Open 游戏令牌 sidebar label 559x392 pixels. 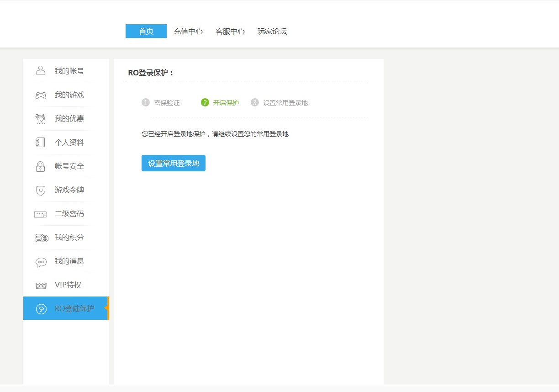click(69, 190)
